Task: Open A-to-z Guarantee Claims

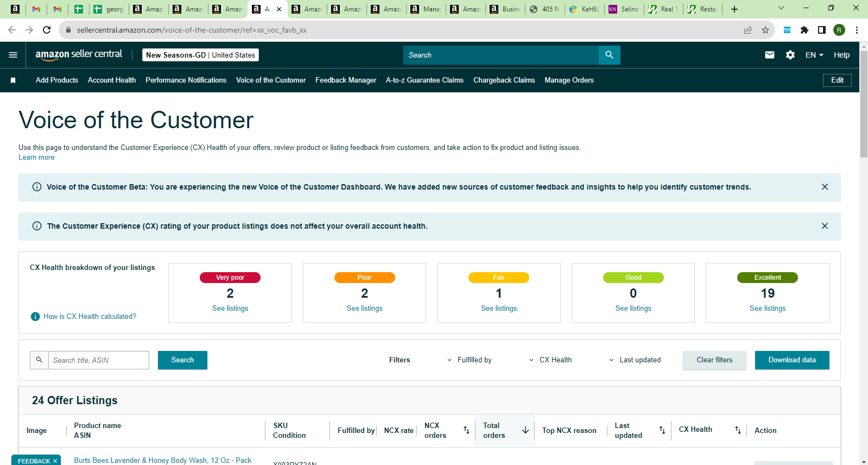Action: pyautogui.click(x=425, y=80)
